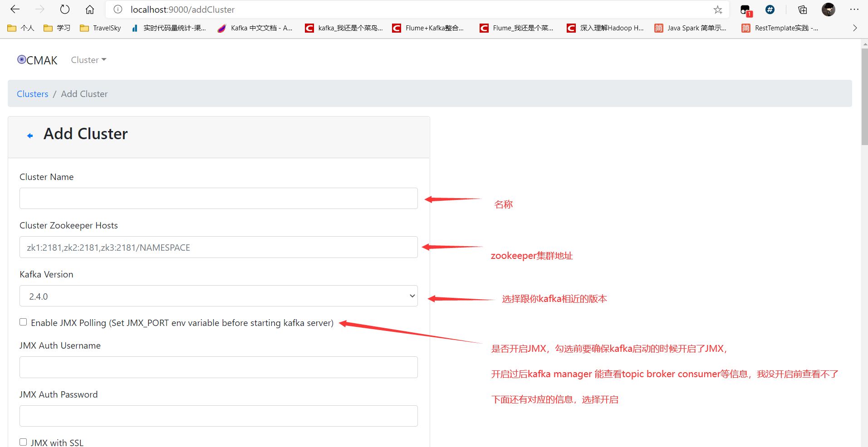Open browser settings three-dot menu

[854, 10]
